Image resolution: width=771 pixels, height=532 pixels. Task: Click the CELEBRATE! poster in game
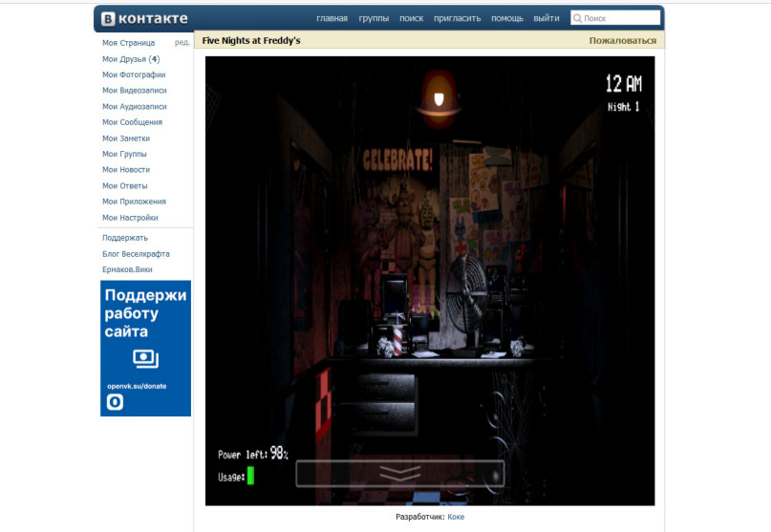tap(397, 160)
